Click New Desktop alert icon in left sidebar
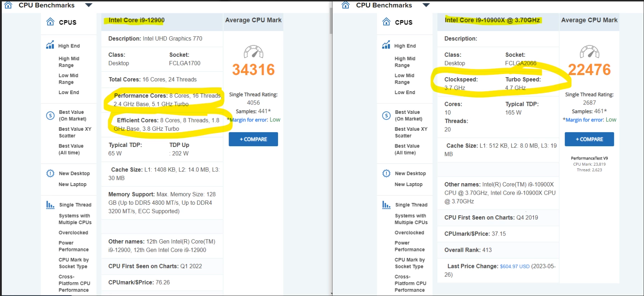The image size is (644, 296). coord(50,174)
